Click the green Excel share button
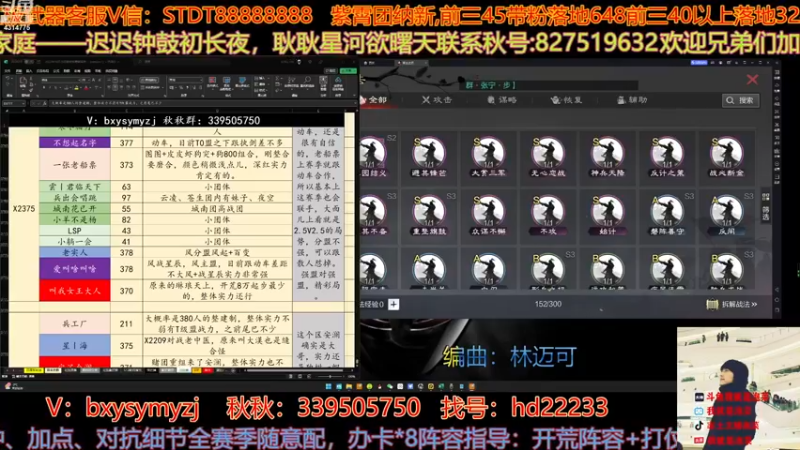 point(348,70)
